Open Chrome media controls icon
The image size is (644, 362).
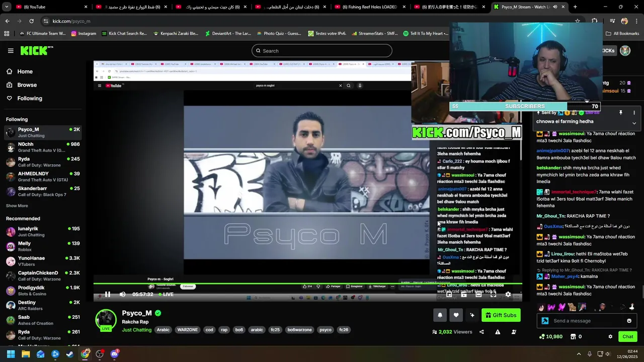[x=612, y=21]
